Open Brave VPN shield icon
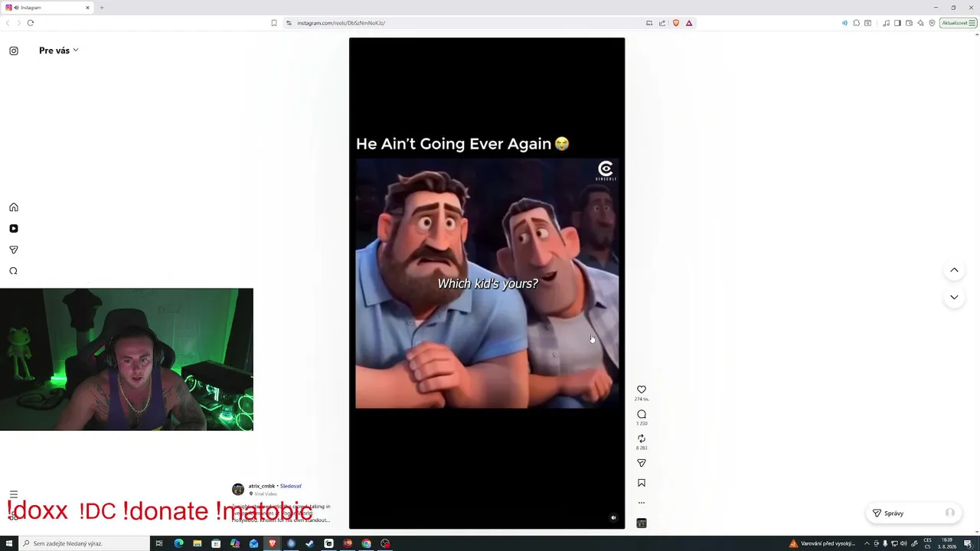The height and width of the screenshot is (551, 980). tap(932, 23)
